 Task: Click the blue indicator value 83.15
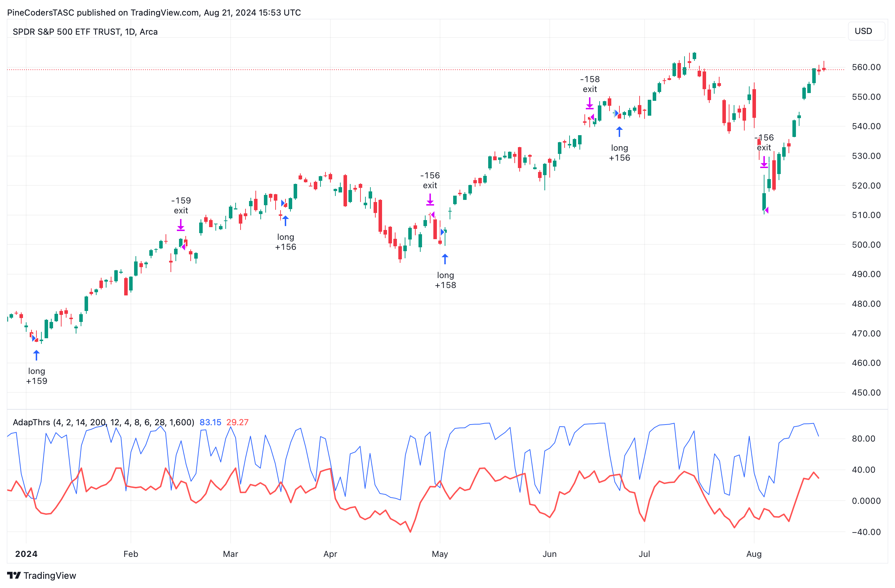[210, 422]
